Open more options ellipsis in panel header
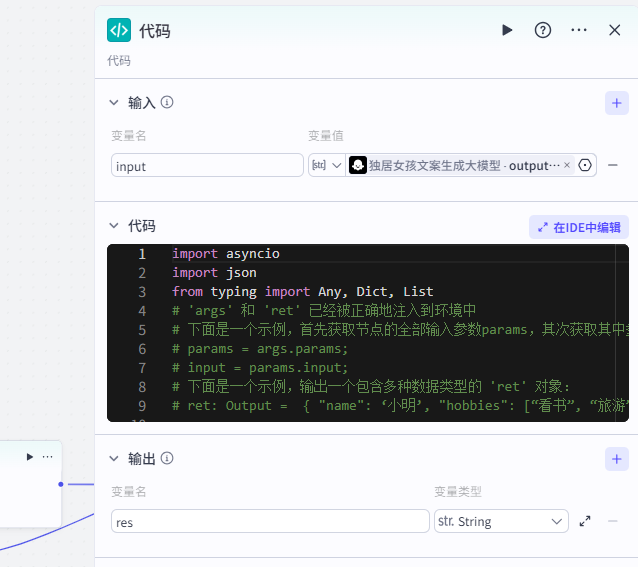Screen dimensions: 638x567 click(x=579, y=30)
